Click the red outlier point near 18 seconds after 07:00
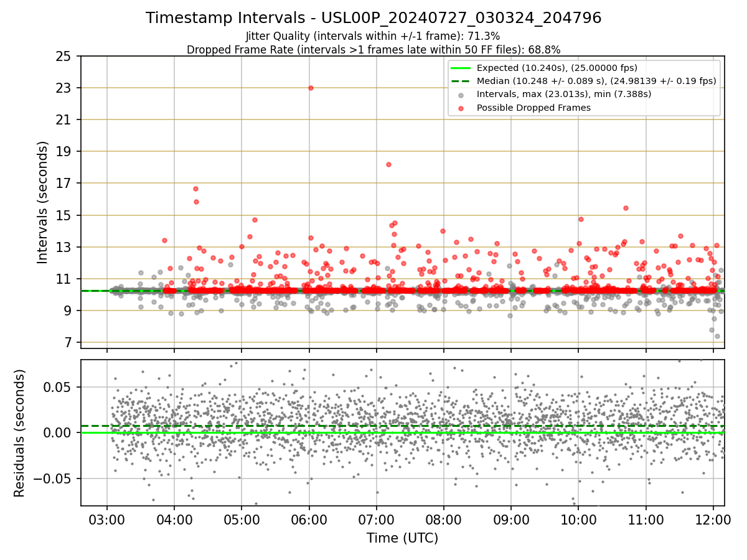 click(388, 164)
